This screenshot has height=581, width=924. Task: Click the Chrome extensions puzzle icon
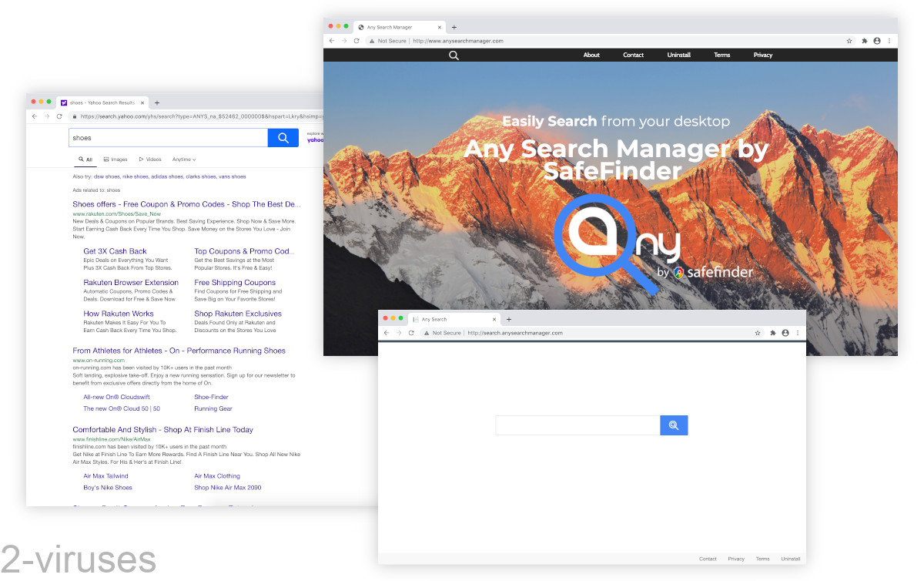click(x=863, y=41)
